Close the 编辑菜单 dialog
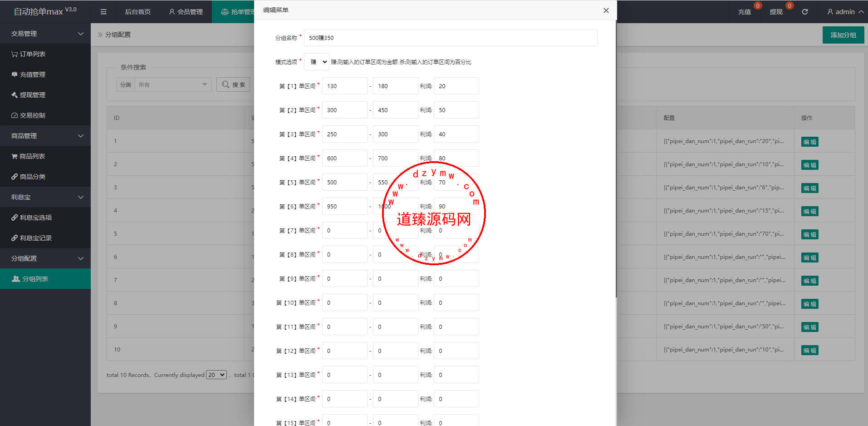The image size is (868, 426). coord(606,10)
